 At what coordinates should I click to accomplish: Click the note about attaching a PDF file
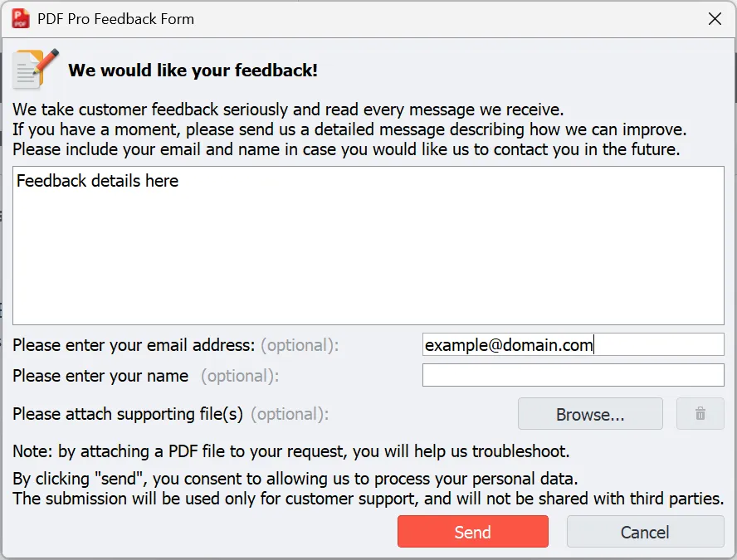[x=290, y=452]
